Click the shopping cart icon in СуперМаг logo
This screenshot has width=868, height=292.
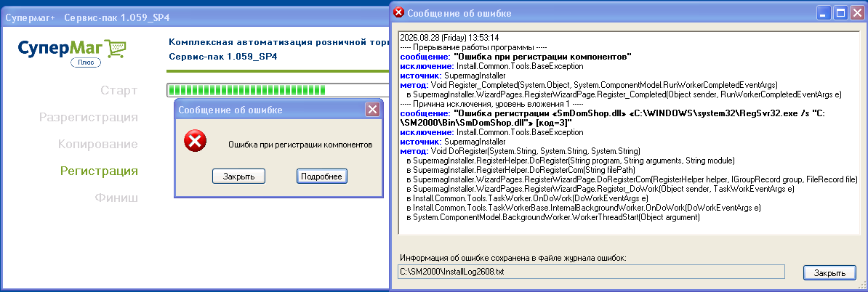point(117,49)
